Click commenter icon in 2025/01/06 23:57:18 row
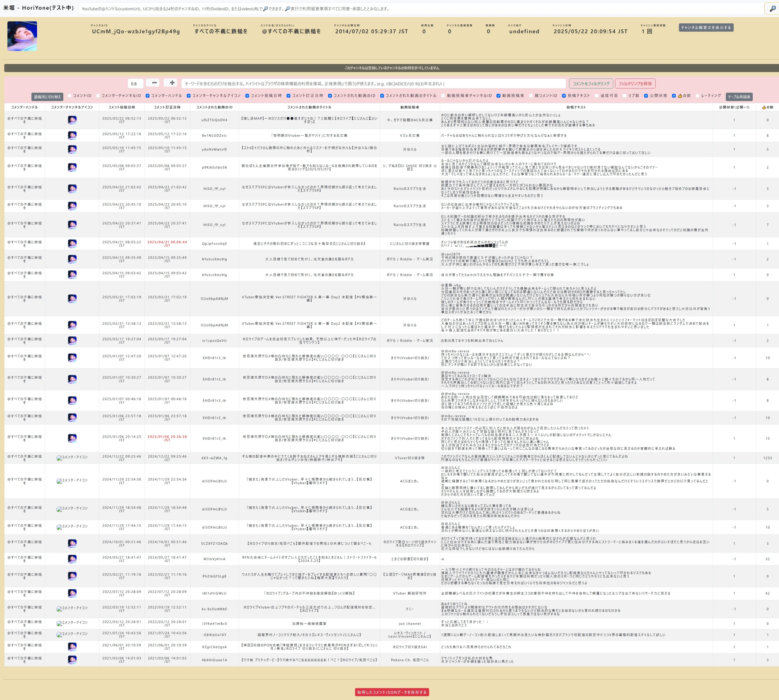The image size is (779, 700). (72, 418)
